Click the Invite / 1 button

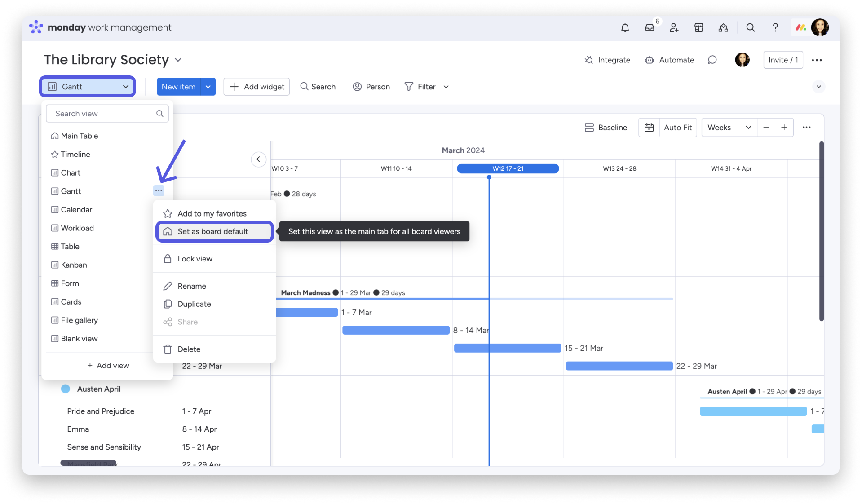tap(782, 60)
